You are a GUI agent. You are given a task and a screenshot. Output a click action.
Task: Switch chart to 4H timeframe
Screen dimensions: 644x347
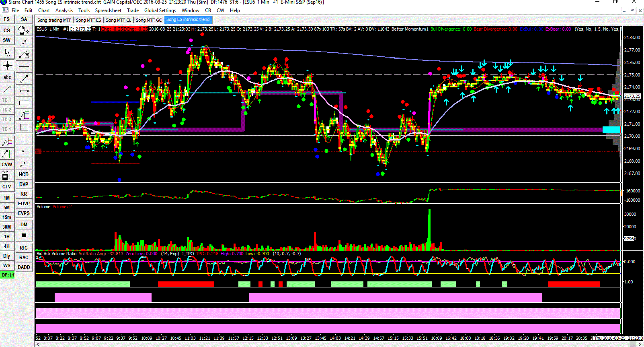(x=7, y=246)
